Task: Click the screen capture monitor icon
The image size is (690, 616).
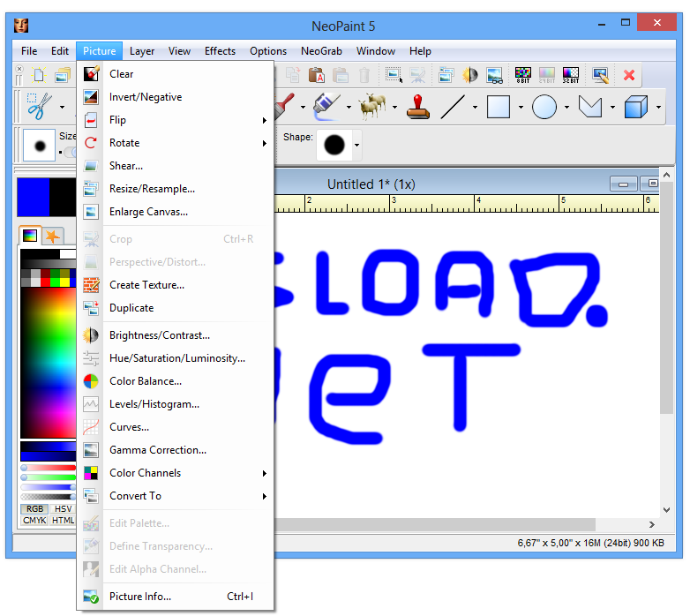Action: click(601, 75)
